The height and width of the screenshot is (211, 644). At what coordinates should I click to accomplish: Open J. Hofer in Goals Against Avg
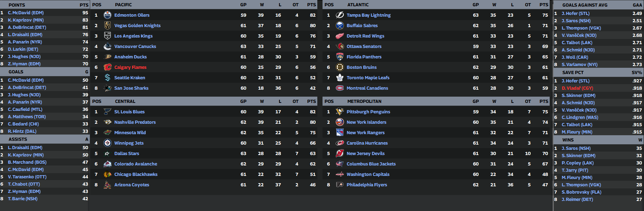click(x=575, y=14)
